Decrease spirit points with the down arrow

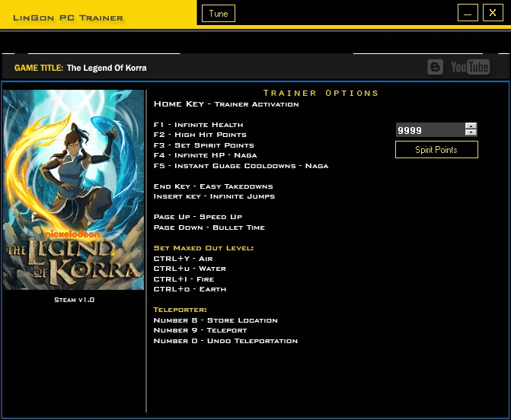471,133
